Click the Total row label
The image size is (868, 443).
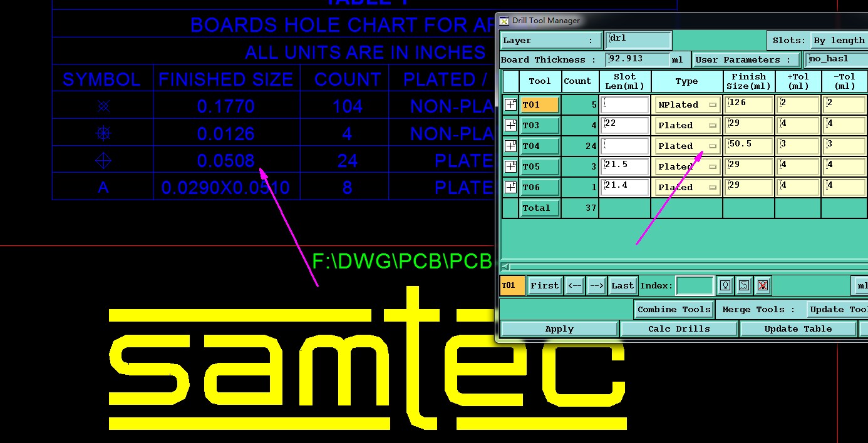(x=539, y=208)
